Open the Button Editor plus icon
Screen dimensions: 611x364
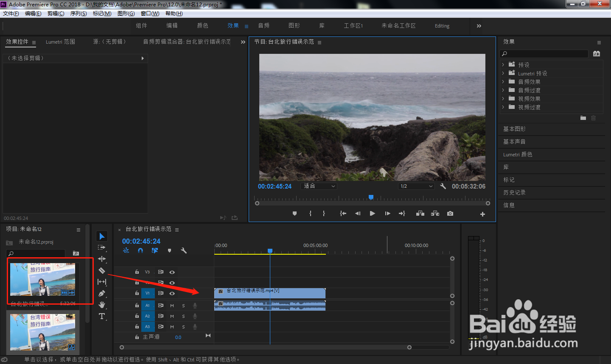pos(482,214)
